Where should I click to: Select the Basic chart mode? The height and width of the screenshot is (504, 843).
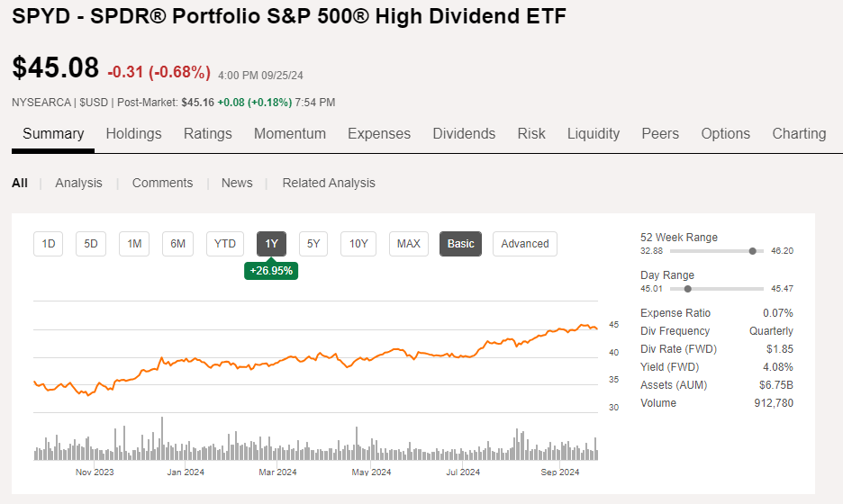click(x=461, y=244)
